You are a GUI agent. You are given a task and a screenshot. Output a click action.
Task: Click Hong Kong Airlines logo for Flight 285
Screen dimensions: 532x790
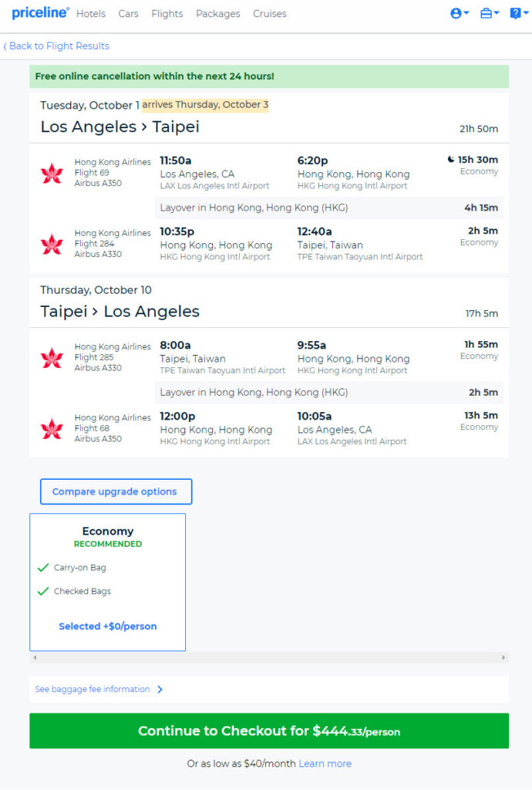point(52,358)
